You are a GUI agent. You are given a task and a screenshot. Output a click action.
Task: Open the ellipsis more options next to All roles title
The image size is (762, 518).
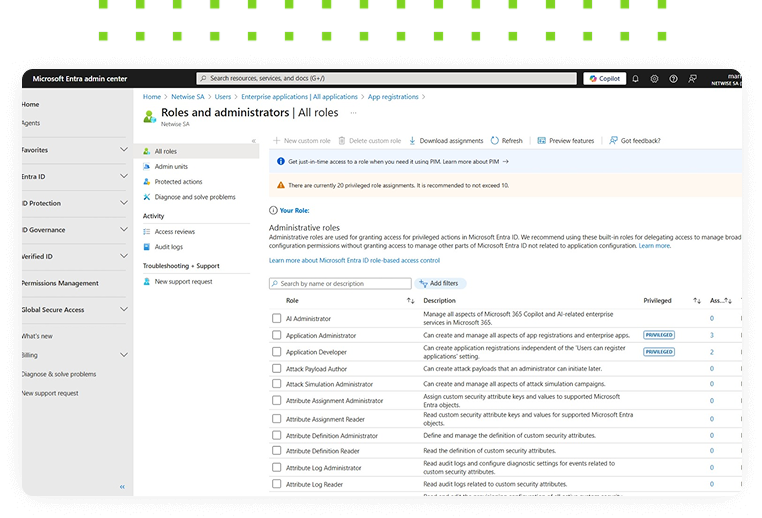point(353,113)
